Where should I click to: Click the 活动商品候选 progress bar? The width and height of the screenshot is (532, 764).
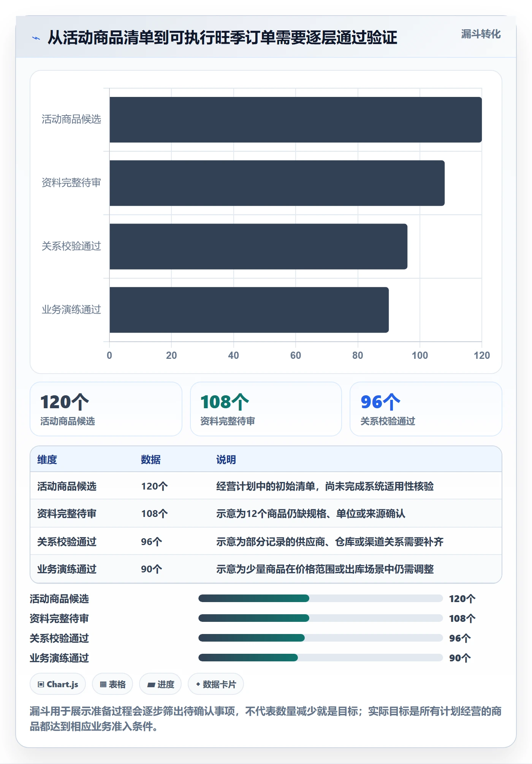(x=320, y=599)
